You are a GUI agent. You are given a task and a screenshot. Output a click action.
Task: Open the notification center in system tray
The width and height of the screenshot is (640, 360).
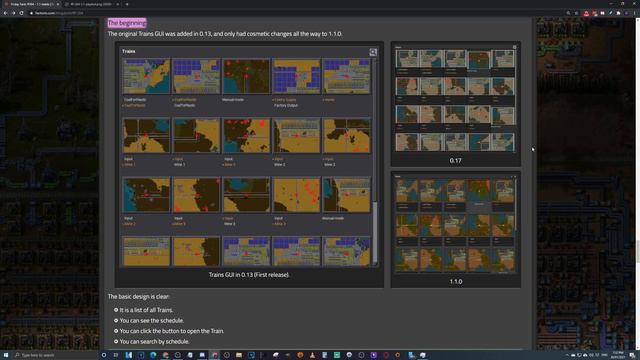(632, 355)
